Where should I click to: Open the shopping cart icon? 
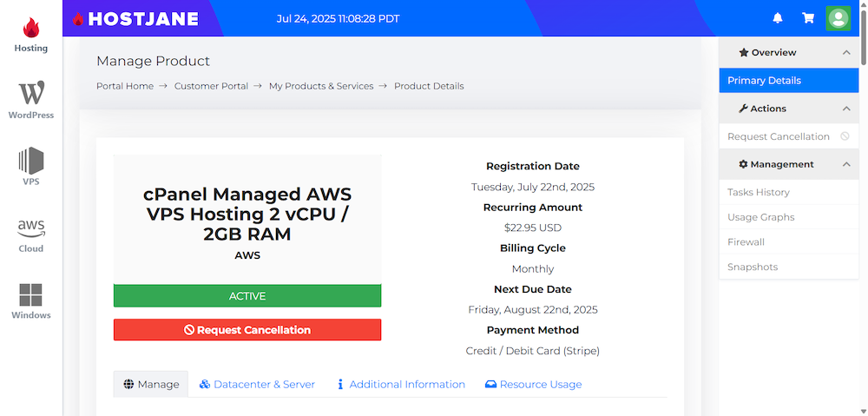tap(808, 18)
